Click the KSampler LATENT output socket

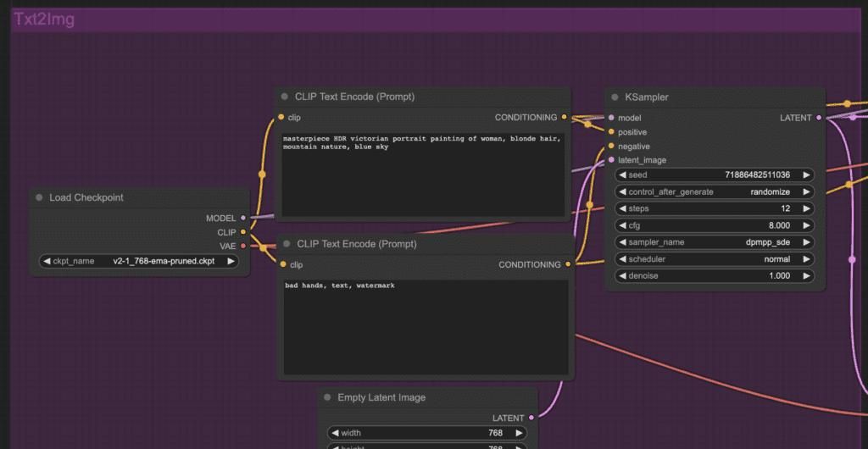[x=819, y=118]
